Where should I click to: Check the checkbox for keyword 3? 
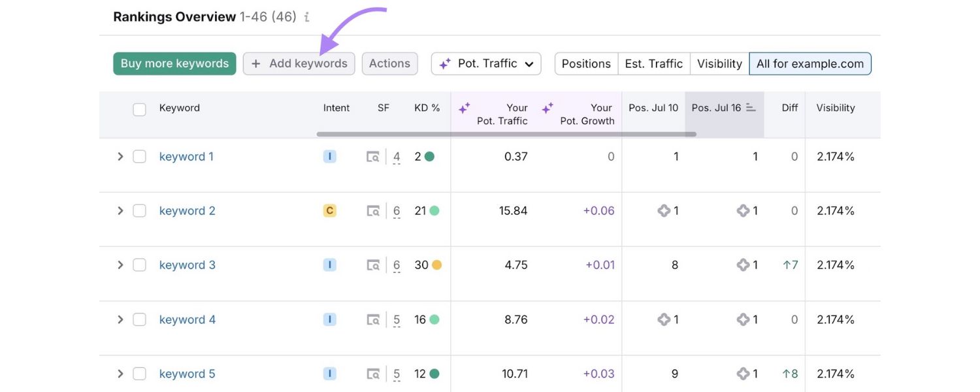[139, 264]
